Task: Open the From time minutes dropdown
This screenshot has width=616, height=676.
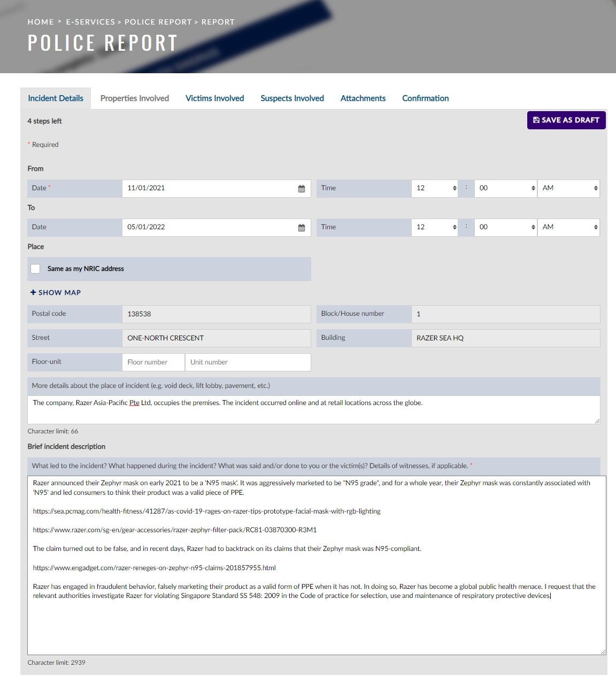Action: (505, 188)
